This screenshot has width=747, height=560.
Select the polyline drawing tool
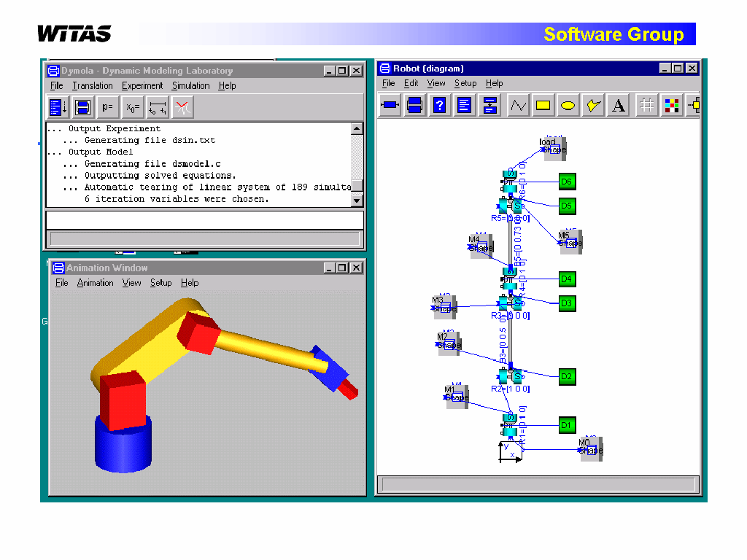click(518, 105)
